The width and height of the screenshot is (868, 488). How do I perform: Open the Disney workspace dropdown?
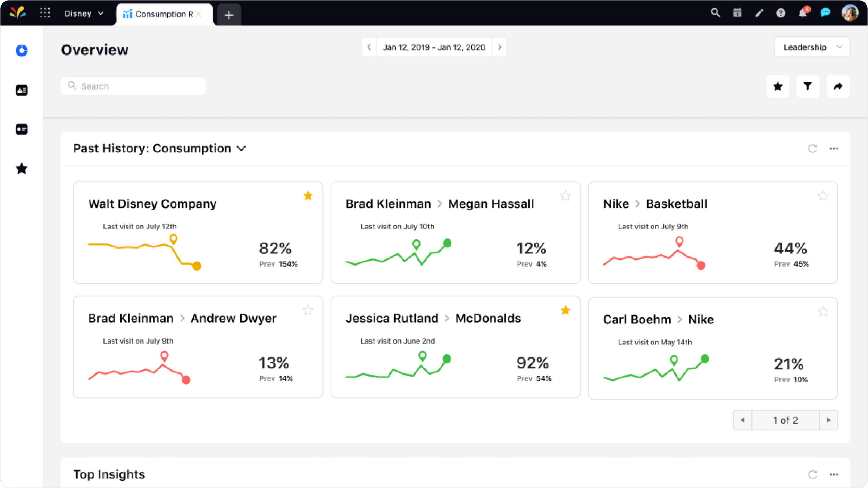[x=84, y=14]
